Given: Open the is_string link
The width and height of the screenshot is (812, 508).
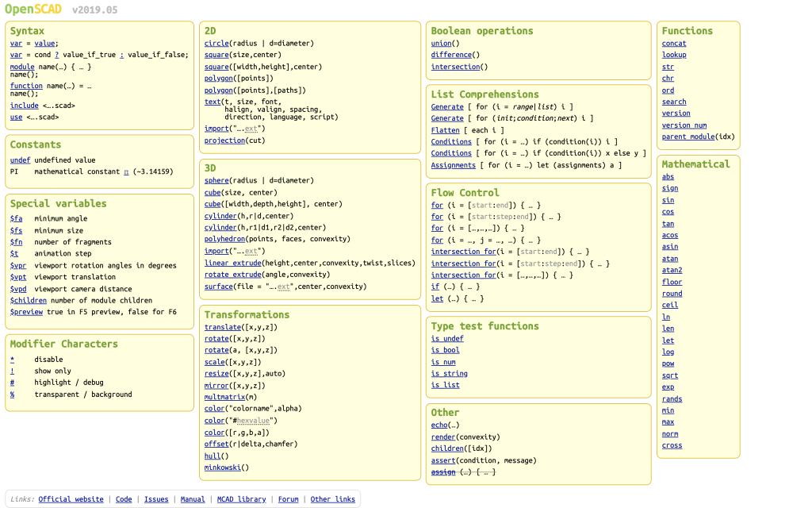Looking at the screenshot, I should (x=450, y=373).
